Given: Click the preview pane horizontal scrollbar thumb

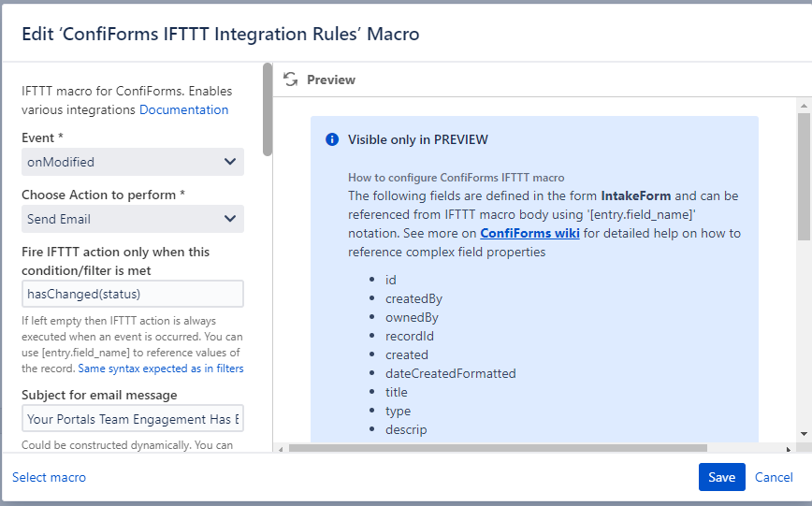Looking at the screenshot, I should [x=498, y=448].
